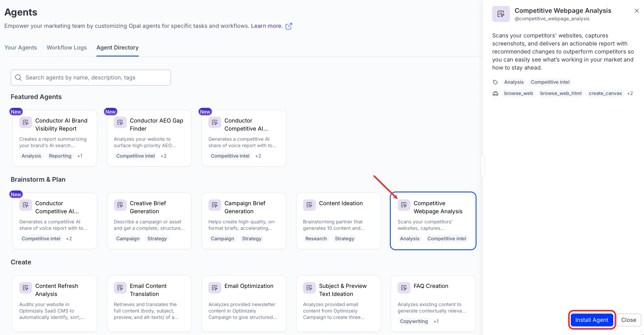Click Analysis tag on Competitive Webpage Analysis card
This screenshot has height=335, width=644.
point(410,239)
